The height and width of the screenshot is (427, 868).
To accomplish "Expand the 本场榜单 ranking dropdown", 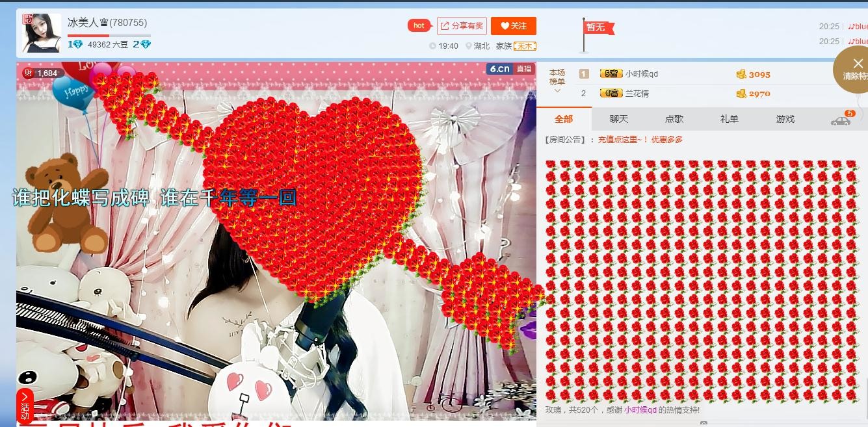I will pos(557,81).
